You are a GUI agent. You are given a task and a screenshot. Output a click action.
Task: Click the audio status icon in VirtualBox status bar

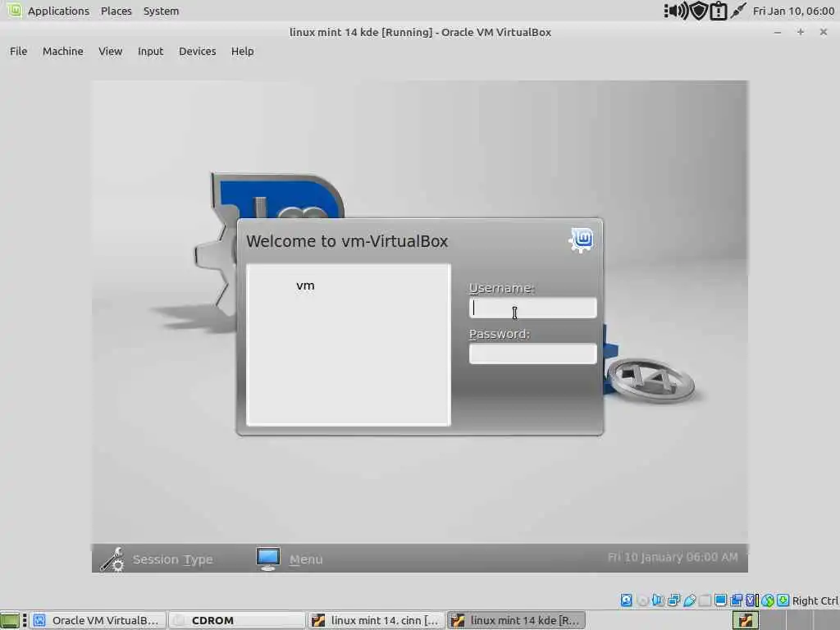pyautogui.click(x=658, y=600)
